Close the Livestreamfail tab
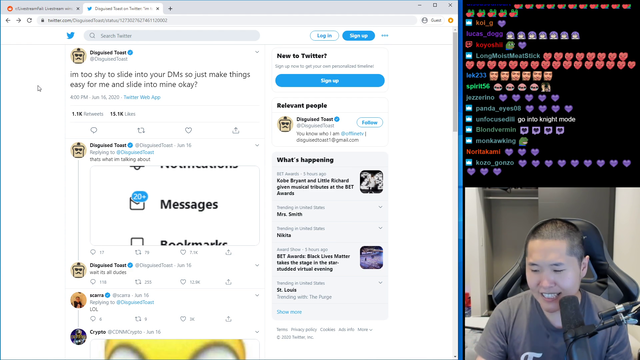The height and width of the screenshot is (360, 640). pos(78,9)
